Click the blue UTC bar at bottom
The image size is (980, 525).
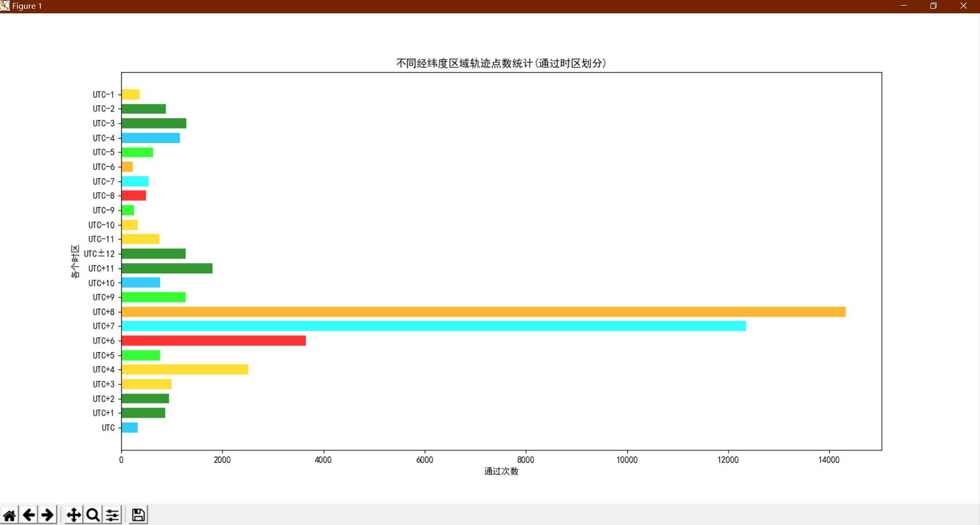pyautogui.click(x=130, y=427)
